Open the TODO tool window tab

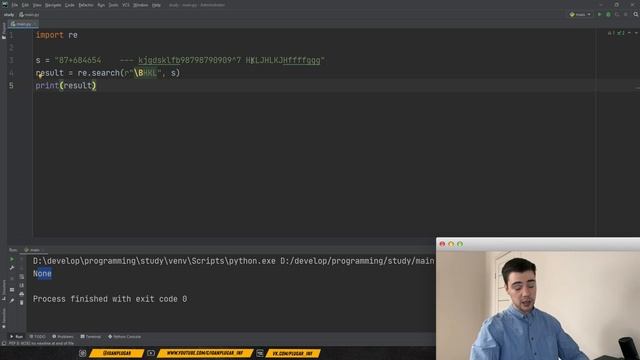pos(37,337)
